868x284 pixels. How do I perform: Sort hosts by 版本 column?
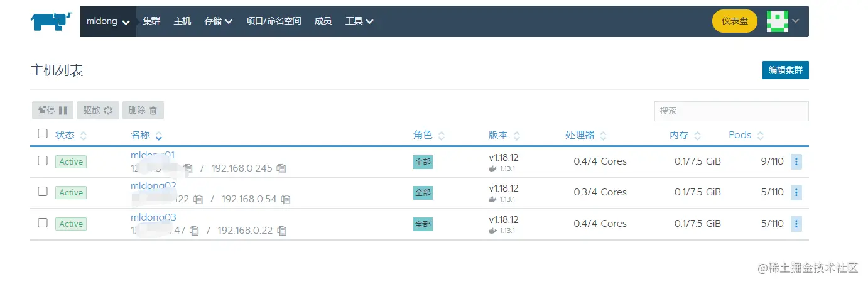[504, 135]
